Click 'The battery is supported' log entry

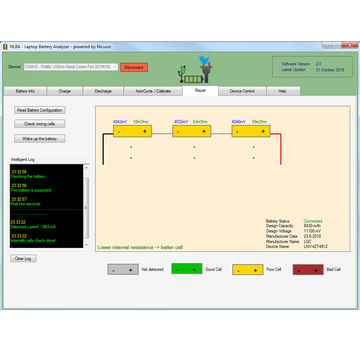point(31,190)
